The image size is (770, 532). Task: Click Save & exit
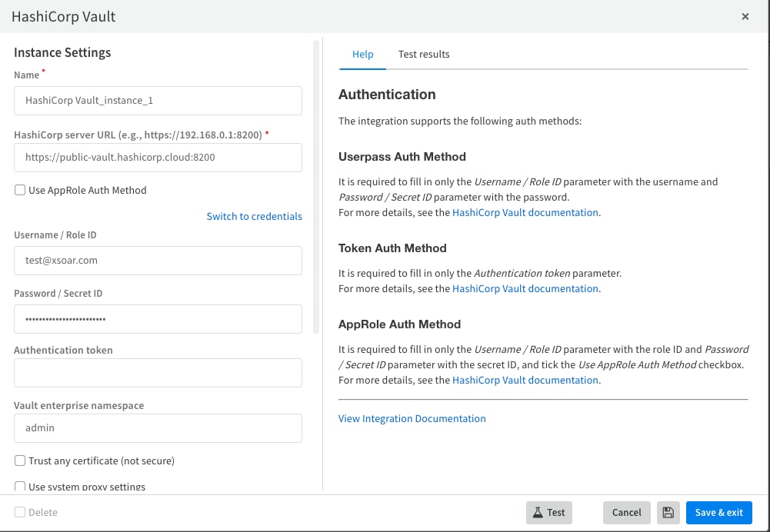point(719,512)
